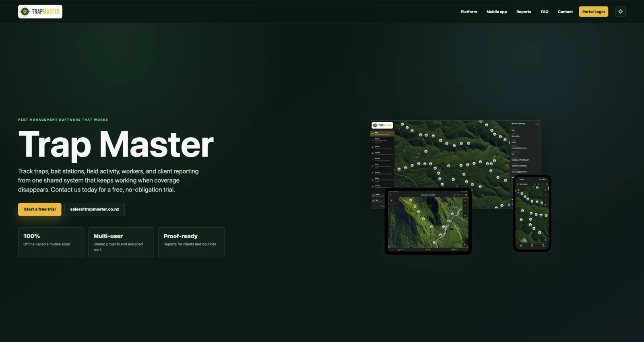Click the 100% offline capable card
Image resolution: width=644 pixels, height=342 pixels.
[51, 242]
